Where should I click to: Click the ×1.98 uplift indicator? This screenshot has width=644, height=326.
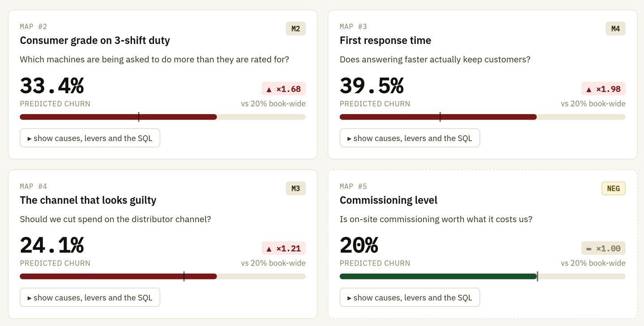click(x=603, y=89)
